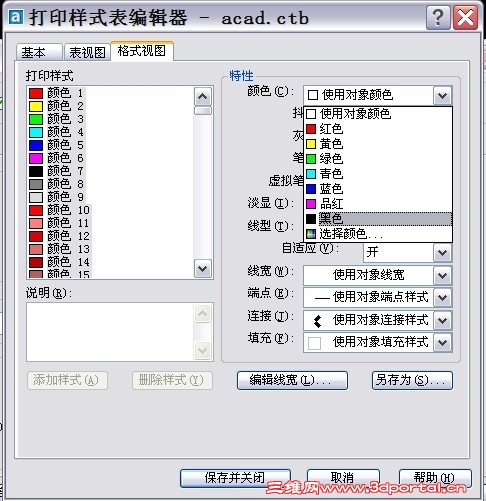Click the 另存为 save as button
486x501 pixels.
412,380
